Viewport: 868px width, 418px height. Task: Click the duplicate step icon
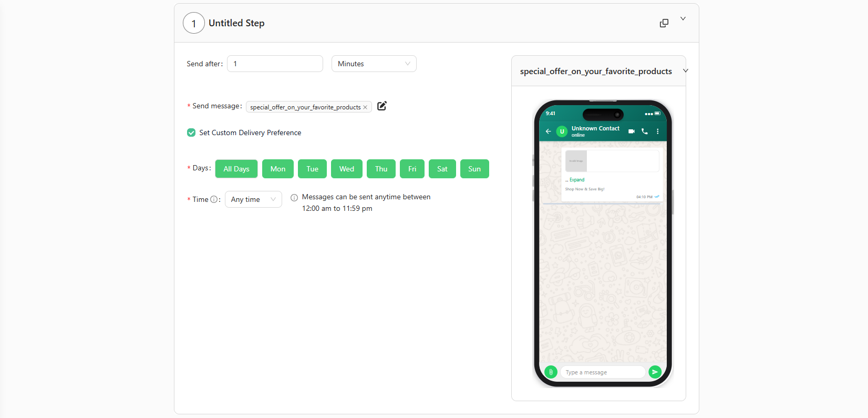coord(664,23)
